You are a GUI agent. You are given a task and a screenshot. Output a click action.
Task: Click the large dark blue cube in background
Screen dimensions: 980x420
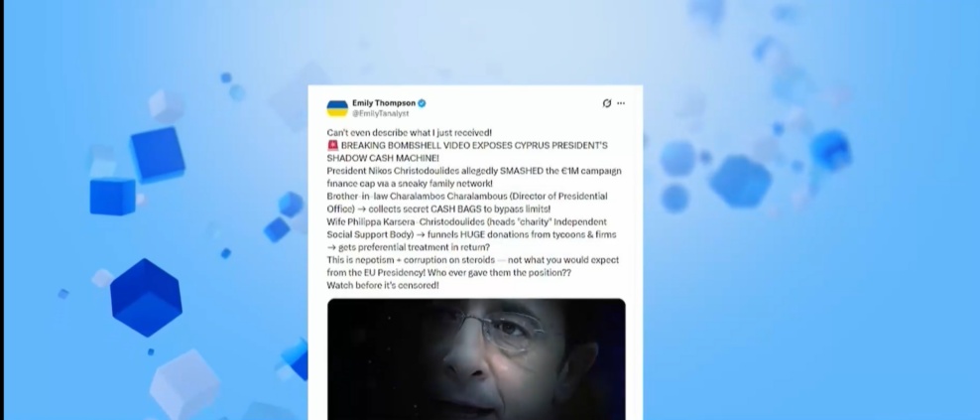146,297
